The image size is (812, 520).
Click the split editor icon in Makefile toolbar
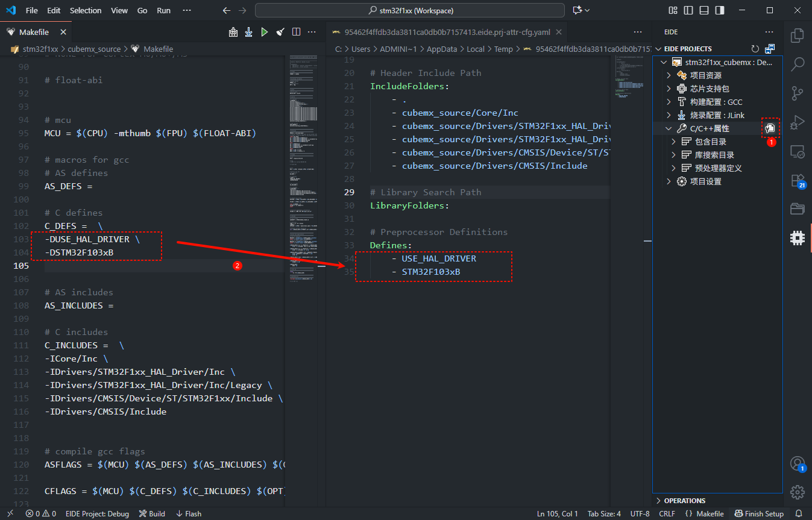[x=296, y=32]
